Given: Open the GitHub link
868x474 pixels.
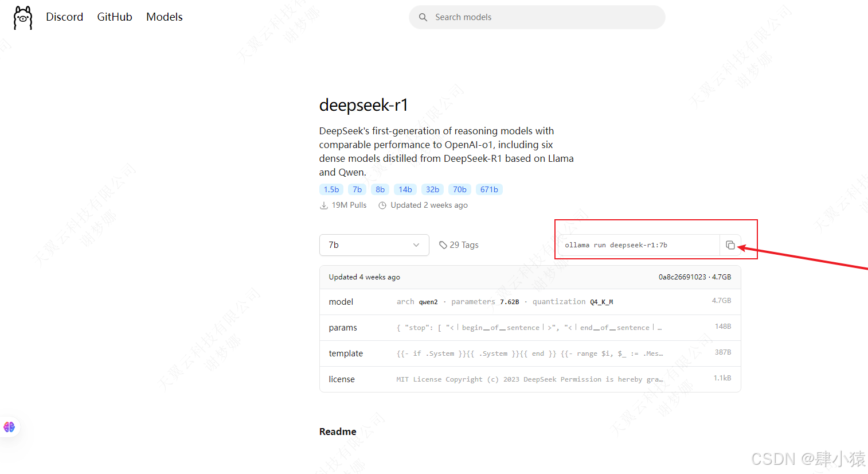Looking at the screenshot, I should point(115,17).
